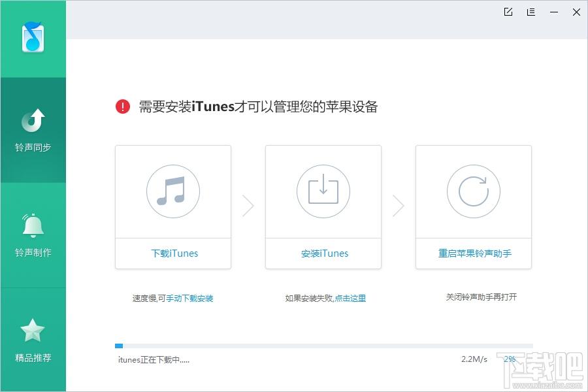588x392 pixels.
Task: Click the 安装iTunes button
Action: [x=324, y=253]
